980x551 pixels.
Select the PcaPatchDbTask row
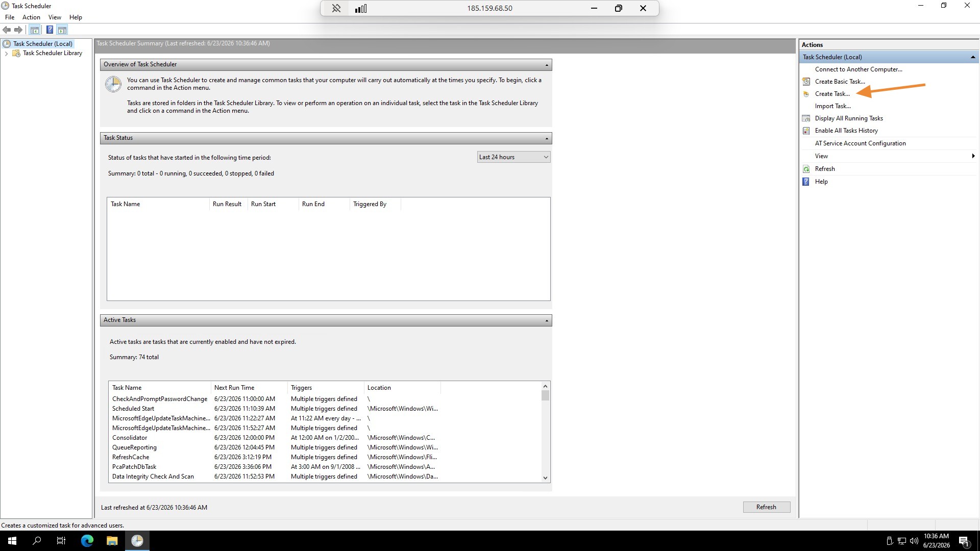coord(275,467)
